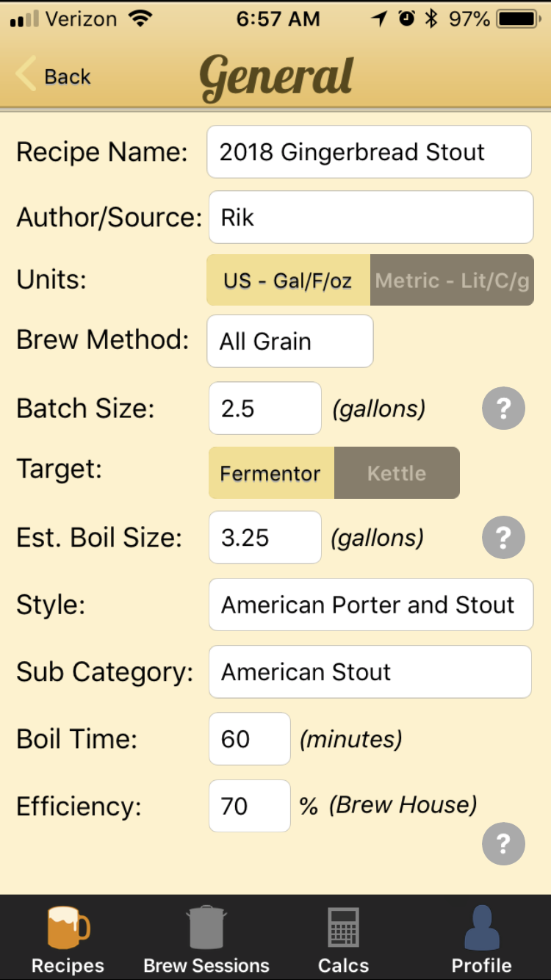Set target to Fermentor
This screenshot has height=980, width=551.
[271, 473]
